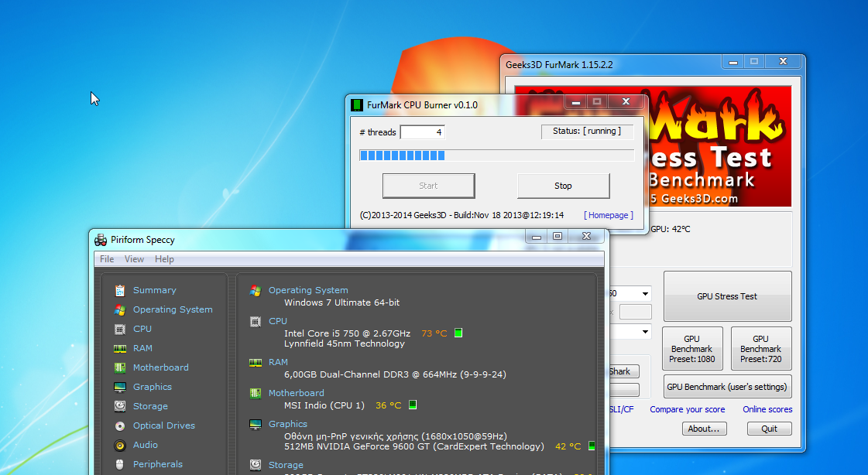
Task: Go to Motherboard in the Speccy sidebar
Action: coord(160,367)
